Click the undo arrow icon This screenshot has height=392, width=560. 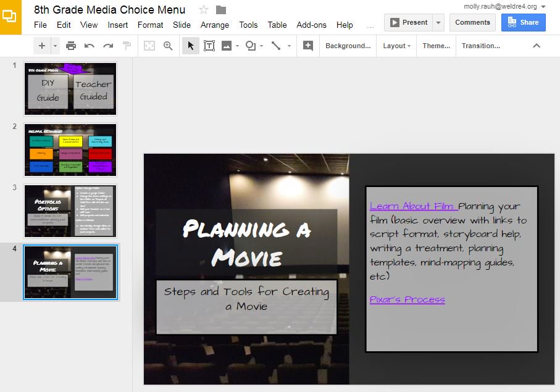90,46
